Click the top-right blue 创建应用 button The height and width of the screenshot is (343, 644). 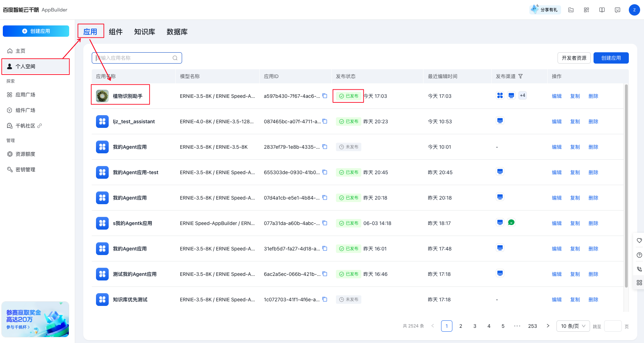click(x=611, y=58)
